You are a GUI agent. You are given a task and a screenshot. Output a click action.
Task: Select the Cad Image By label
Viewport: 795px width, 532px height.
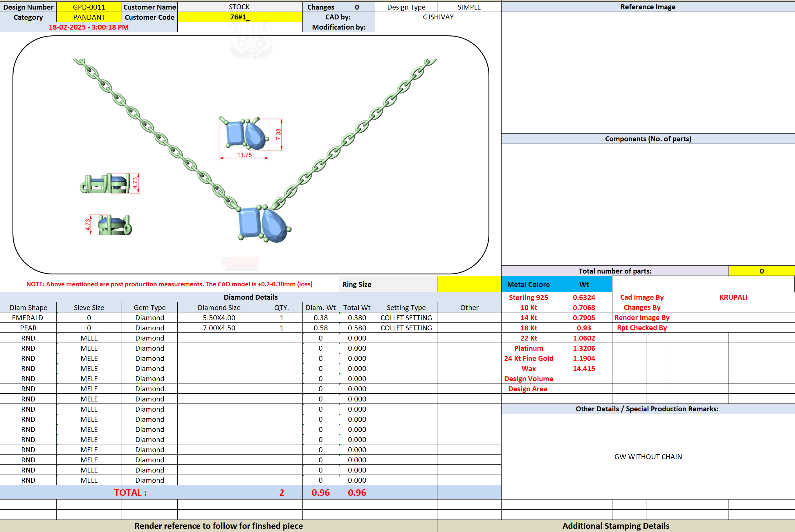pos(641,297)
